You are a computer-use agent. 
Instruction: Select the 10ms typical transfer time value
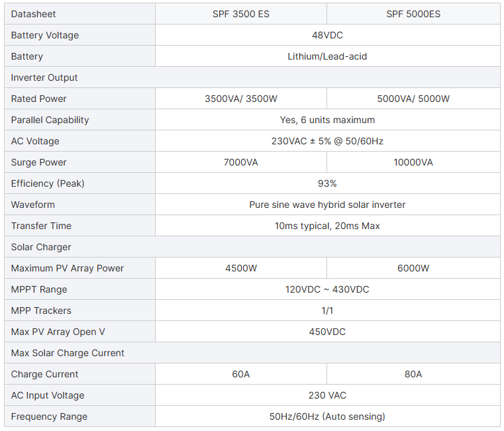click(327, 226)
